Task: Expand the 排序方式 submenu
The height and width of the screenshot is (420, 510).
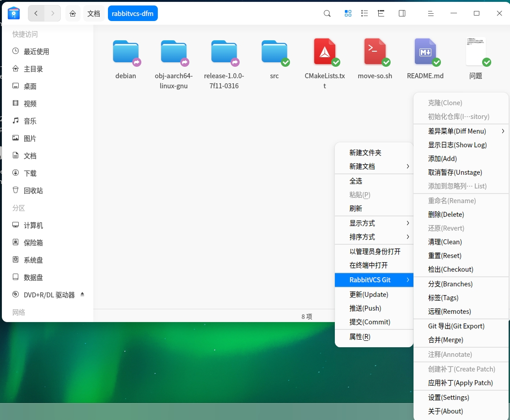Action: click(374, 237)
